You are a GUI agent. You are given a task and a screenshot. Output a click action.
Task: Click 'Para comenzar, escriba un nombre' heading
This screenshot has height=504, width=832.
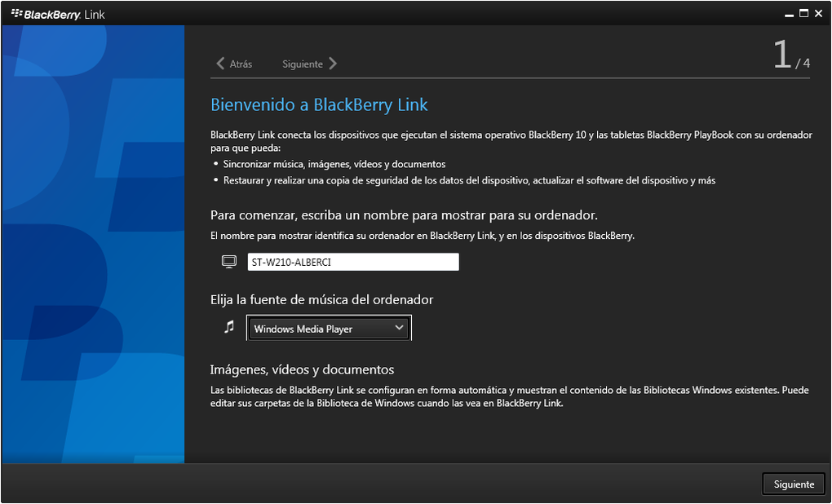pos(404,215)
